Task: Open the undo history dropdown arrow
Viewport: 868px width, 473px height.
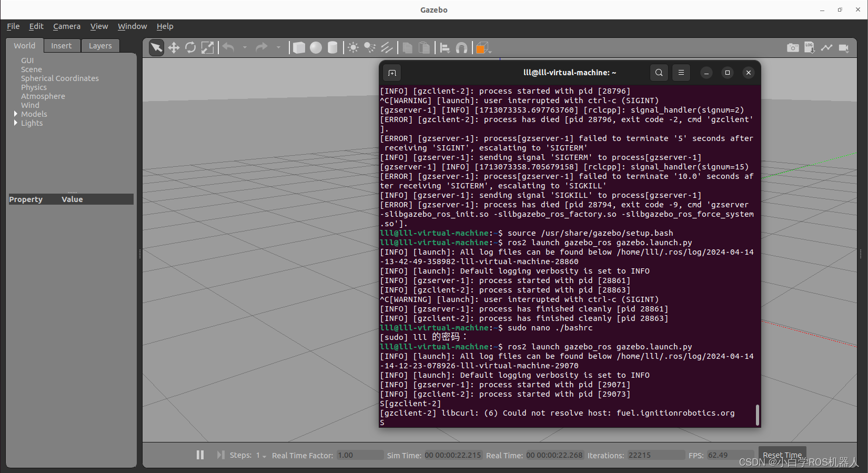Action: click(x=245, y=48)
